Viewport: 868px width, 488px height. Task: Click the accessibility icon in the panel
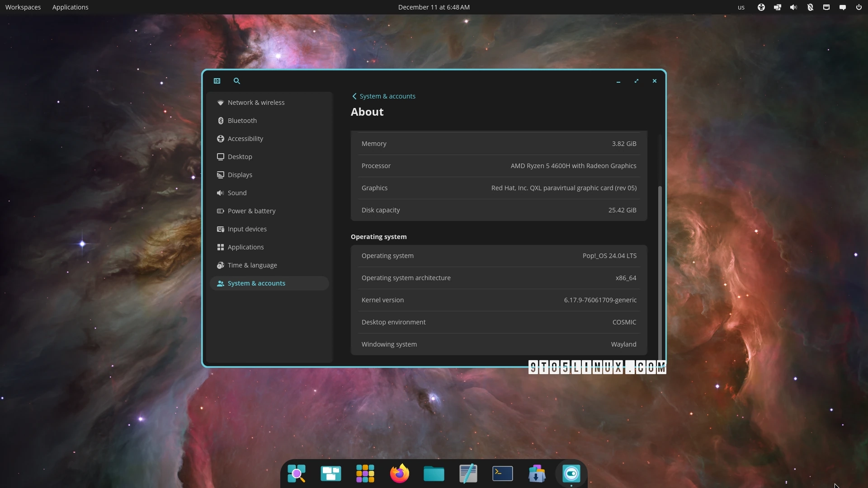pyautogui.click(x=761, y=7)
